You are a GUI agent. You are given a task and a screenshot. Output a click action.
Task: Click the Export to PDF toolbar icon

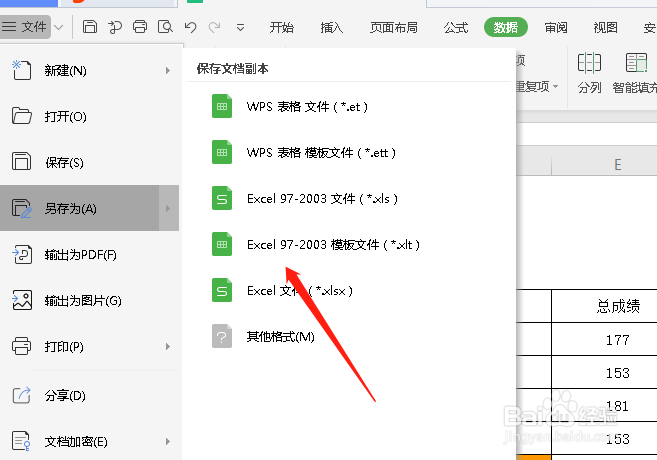pos(115,27)
